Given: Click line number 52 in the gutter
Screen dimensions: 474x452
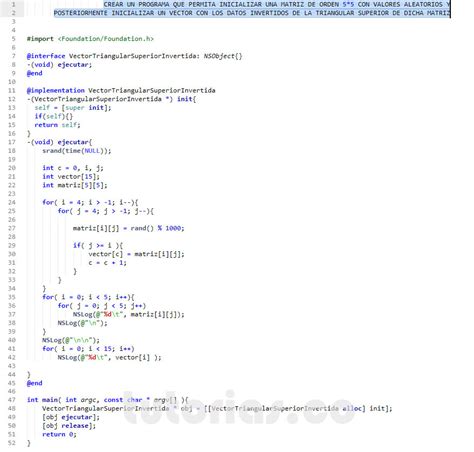Looking at the screenshot, I should 12,443.
